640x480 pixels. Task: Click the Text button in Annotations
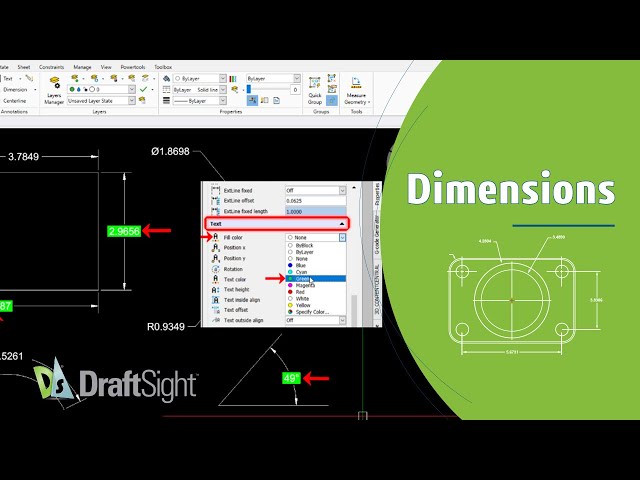[8, 78]
